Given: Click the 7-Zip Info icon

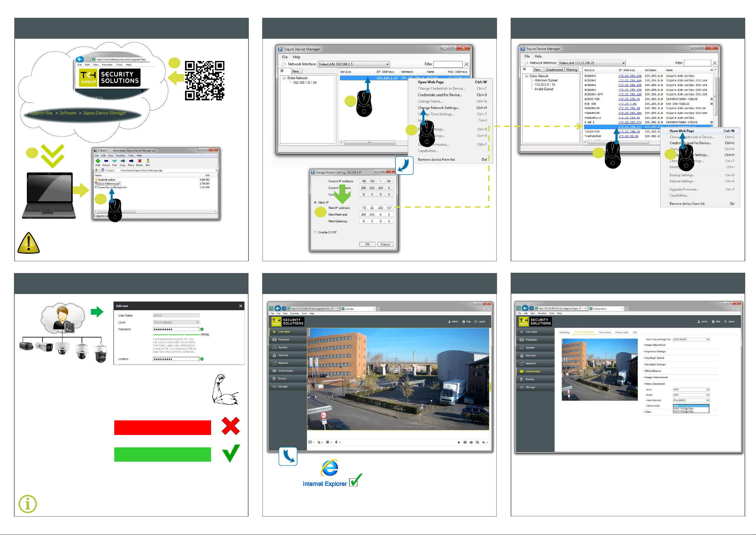Looking at the screenshot, I should coord(148,161).
